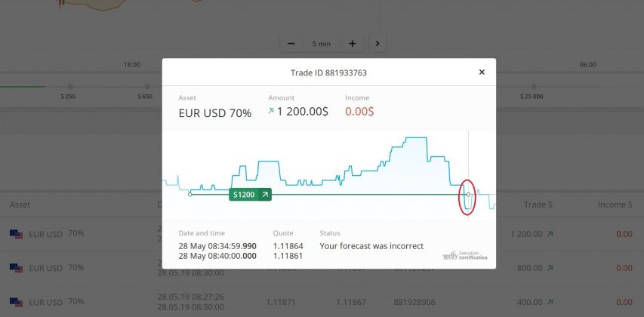Click the trade start point on chart
644x317 pixels.
point(190,195)
